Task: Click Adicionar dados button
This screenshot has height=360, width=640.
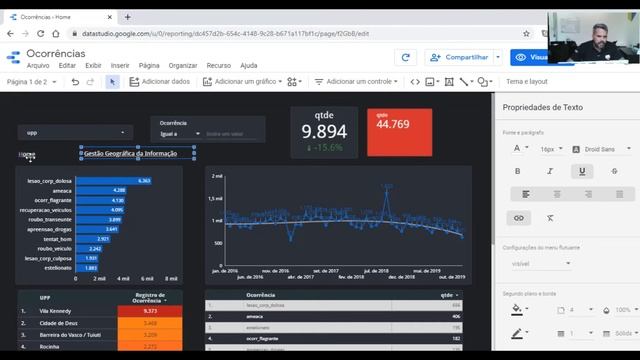Action: [x=160, y=82]
